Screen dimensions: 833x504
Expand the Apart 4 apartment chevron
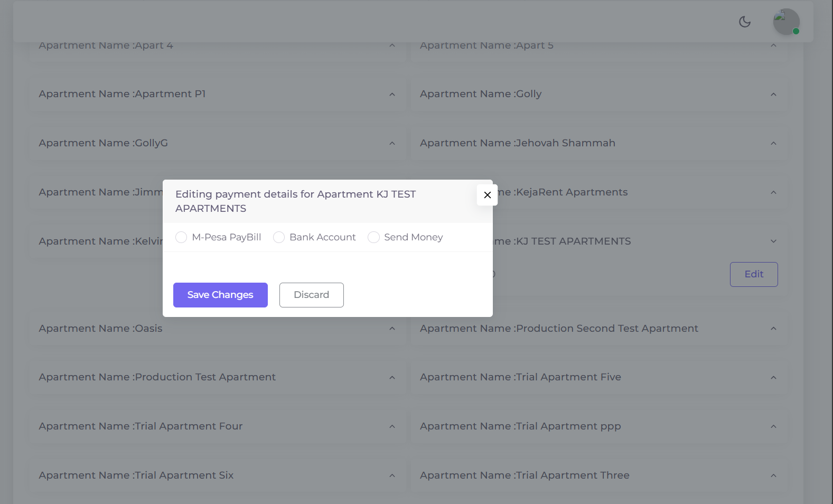pos(392,45)
